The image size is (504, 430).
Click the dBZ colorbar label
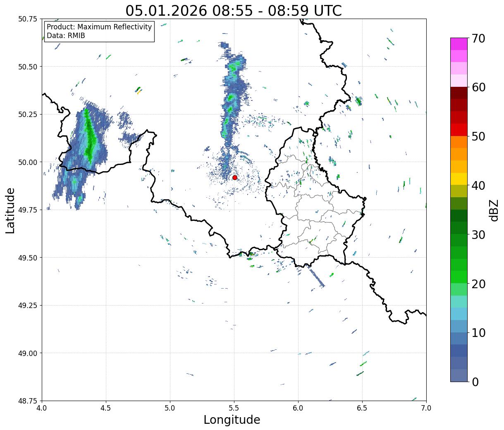(494, 210)
